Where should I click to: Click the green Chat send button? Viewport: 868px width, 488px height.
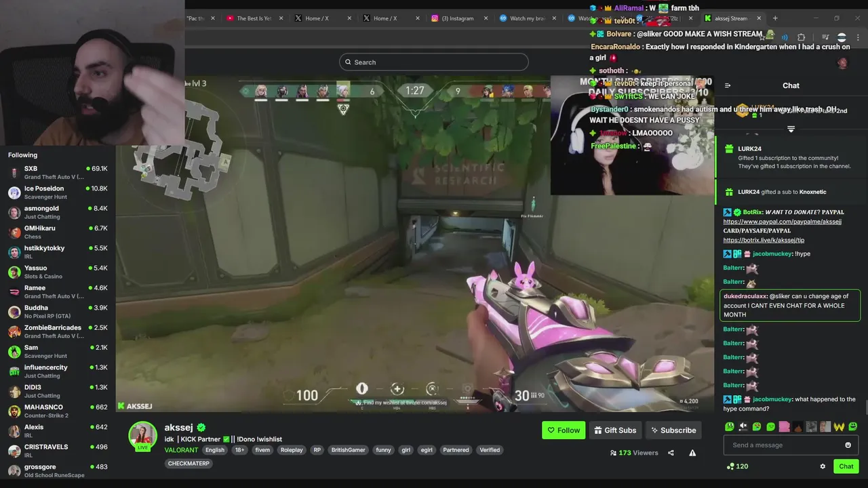tap(846, 466)
